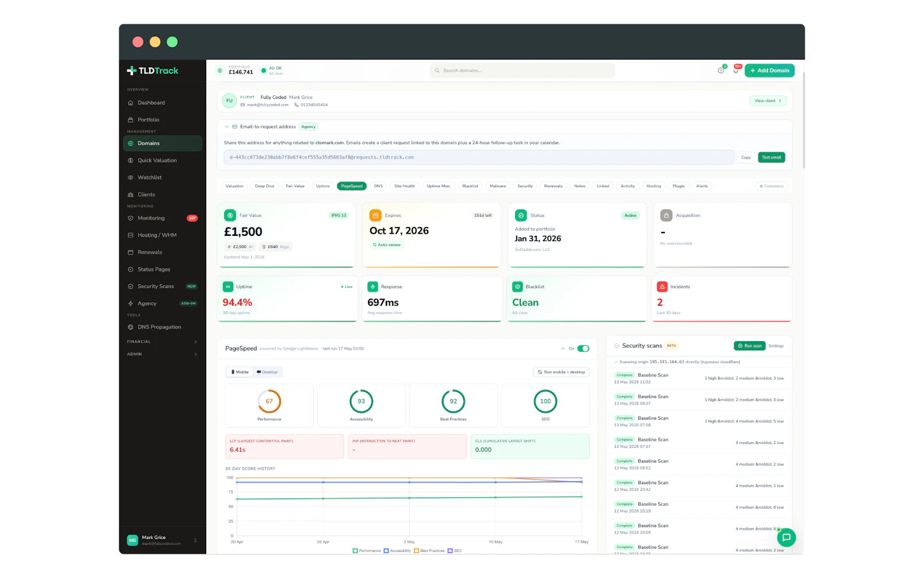Open the Portfolio briefcase icon

(131, 120)
